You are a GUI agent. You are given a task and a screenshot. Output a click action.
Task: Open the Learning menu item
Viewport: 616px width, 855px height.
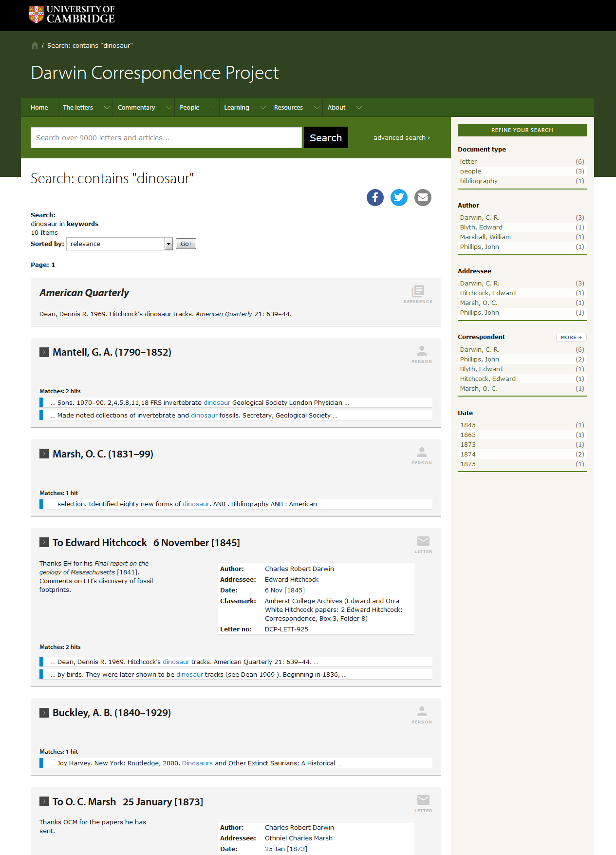pos(237,107)
